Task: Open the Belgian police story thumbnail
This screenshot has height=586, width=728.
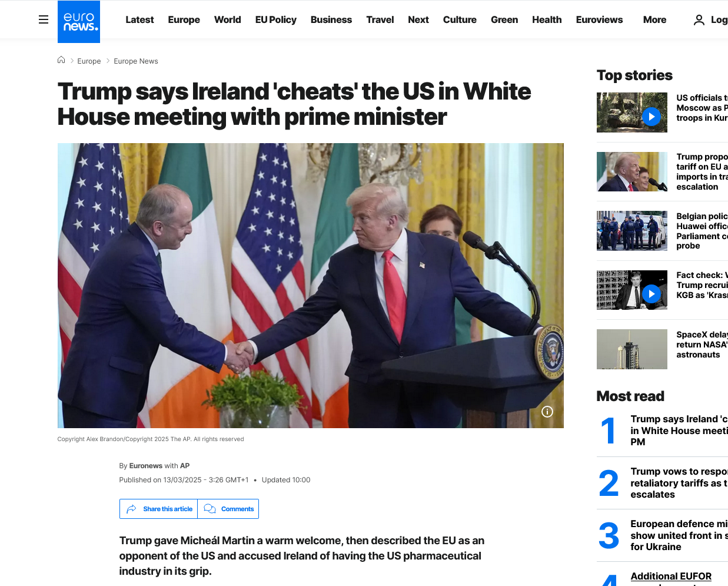Action: click(x=632, y=231)
